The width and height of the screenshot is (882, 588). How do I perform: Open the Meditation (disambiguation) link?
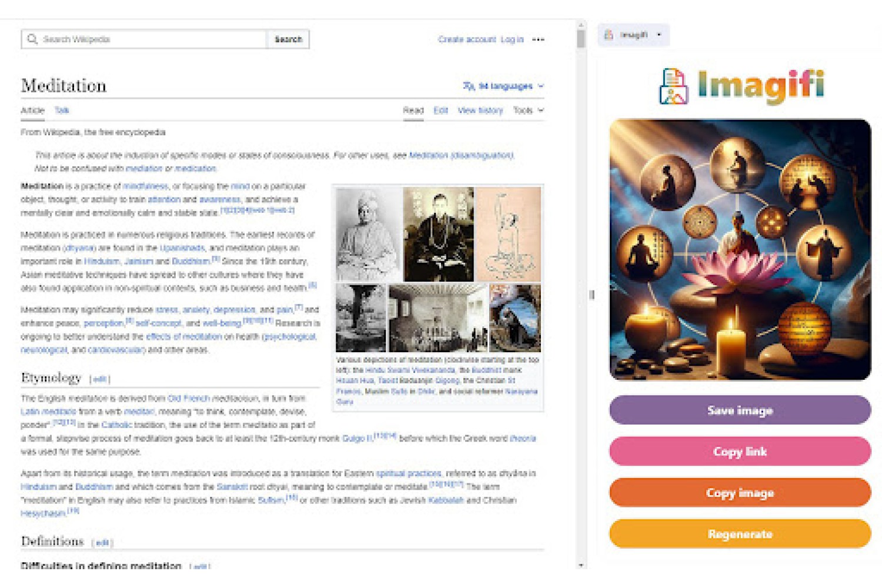[x=461, y=155]
